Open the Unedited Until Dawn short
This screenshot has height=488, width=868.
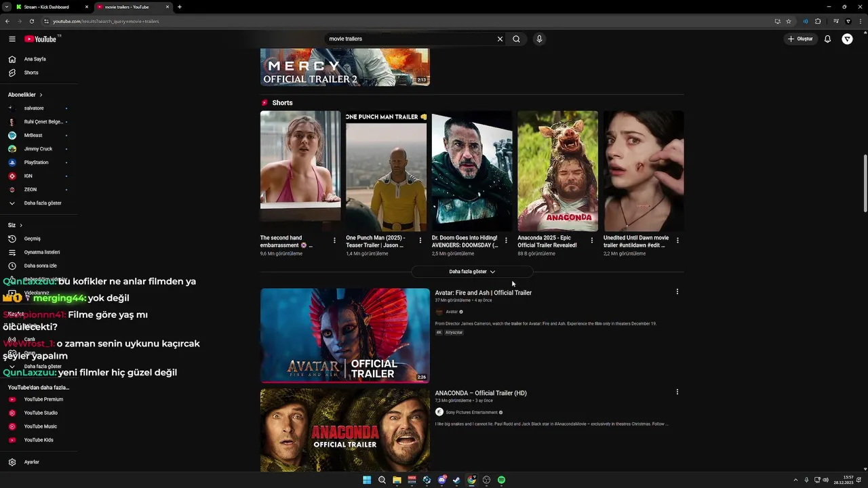click(x=644, y=171)
